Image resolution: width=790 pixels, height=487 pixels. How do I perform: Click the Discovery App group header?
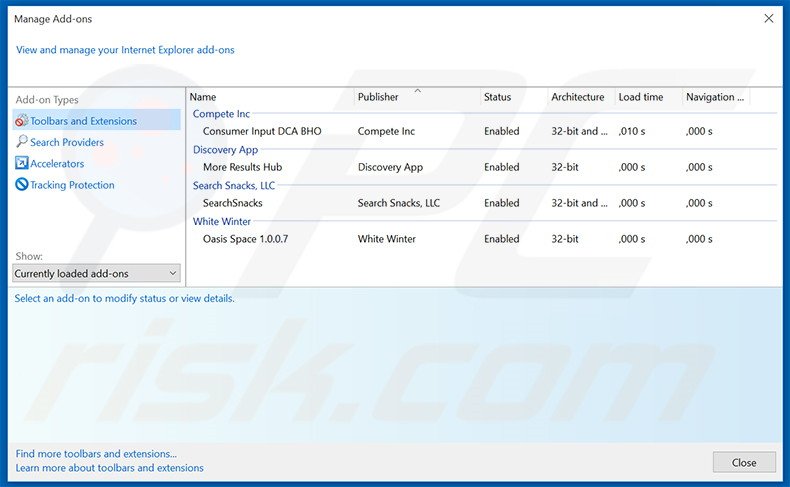pyautogui.click(x=225, y=150)
